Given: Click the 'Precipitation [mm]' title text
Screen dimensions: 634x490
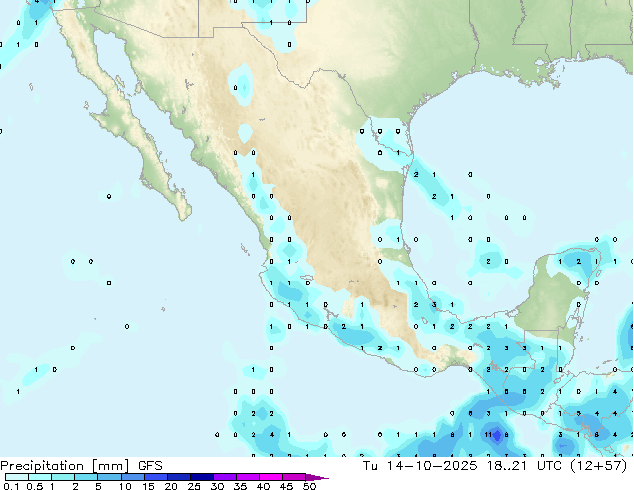Looking at the screenshot, I should (65, 465).
